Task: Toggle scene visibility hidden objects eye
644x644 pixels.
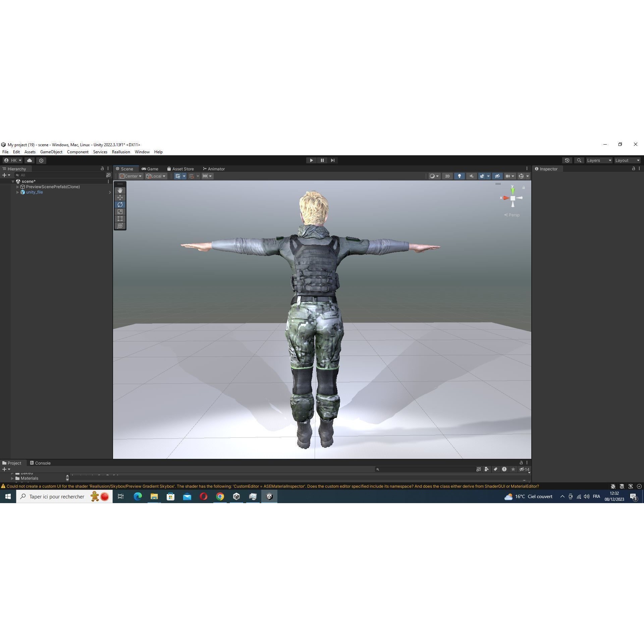Action: click(x=497, y=176)
